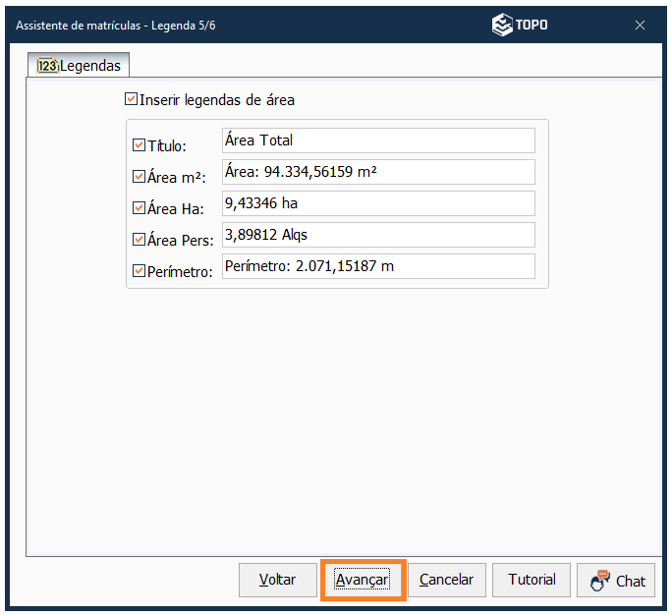The image size is (672, 616).
Task: Go back with the Voltar button
Action: click(x=278, y=580)
